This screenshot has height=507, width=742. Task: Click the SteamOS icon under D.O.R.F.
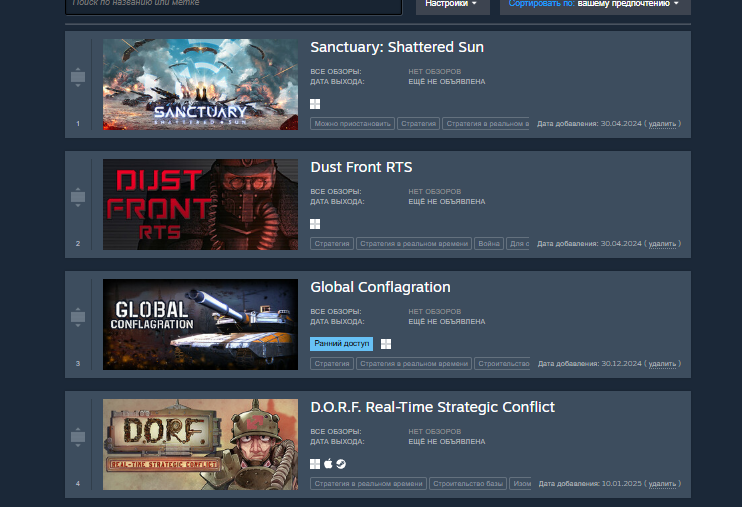click(341, 464)
